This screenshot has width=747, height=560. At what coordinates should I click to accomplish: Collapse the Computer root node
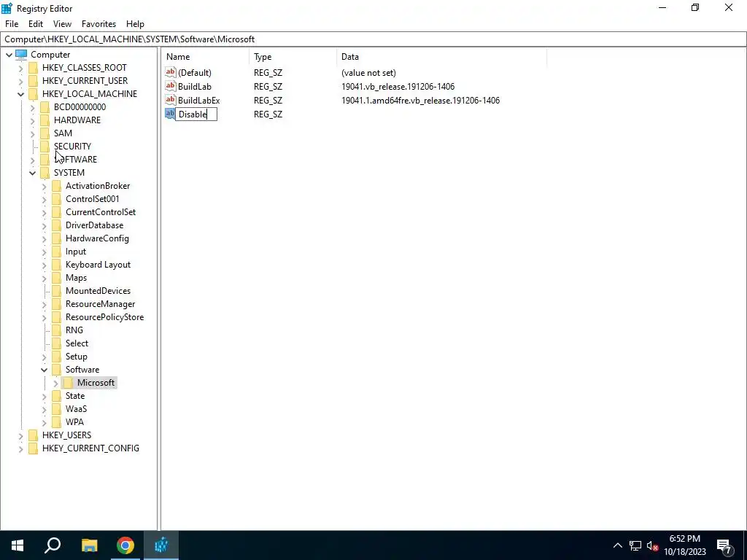(x=9, y=55)
